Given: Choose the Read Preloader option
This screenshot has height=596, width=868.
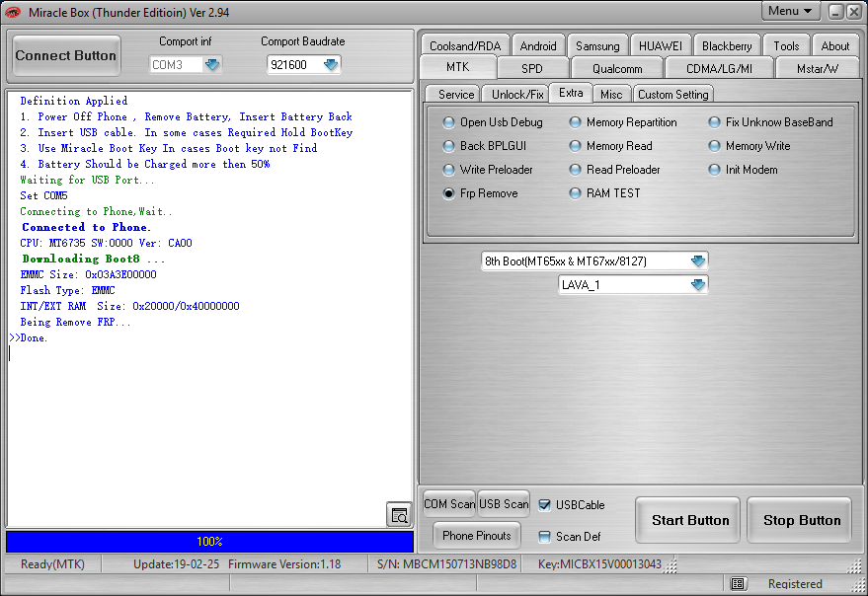Looking at the screenshot, I should pos(615,170).
